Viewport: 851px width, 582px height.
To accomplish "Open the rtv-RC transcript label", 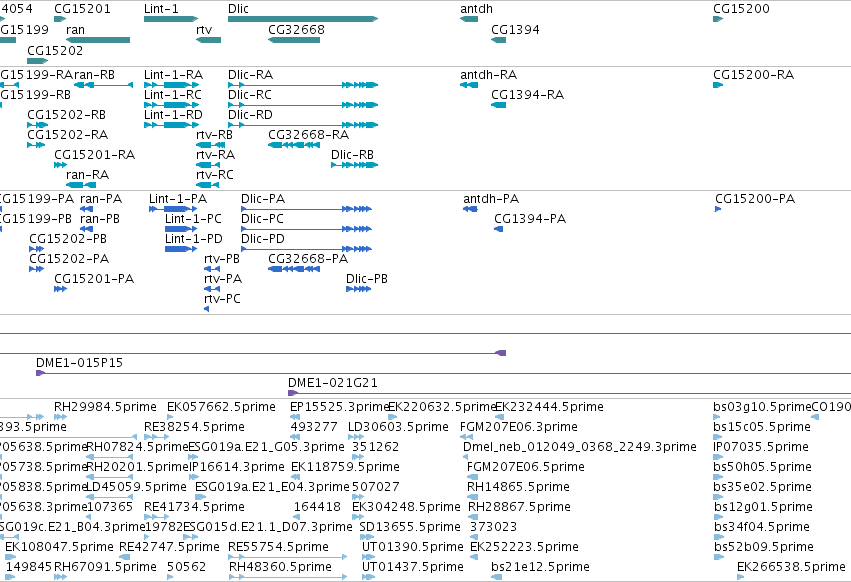I will pyautogui.click(x=215, y=175).
